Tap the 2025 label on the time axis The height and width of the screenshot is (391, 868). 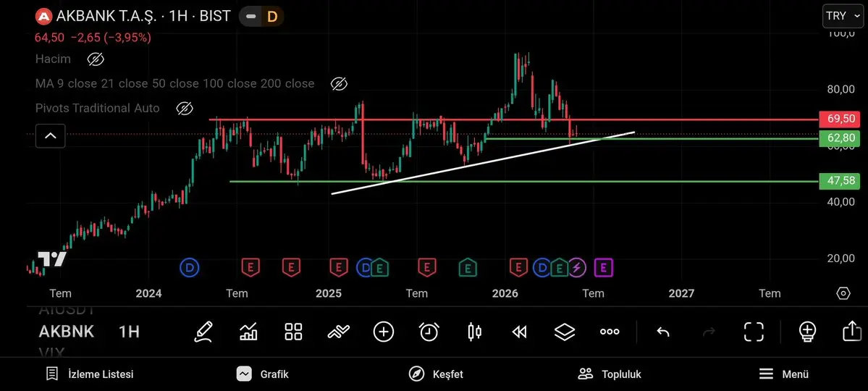coord(329,293)
